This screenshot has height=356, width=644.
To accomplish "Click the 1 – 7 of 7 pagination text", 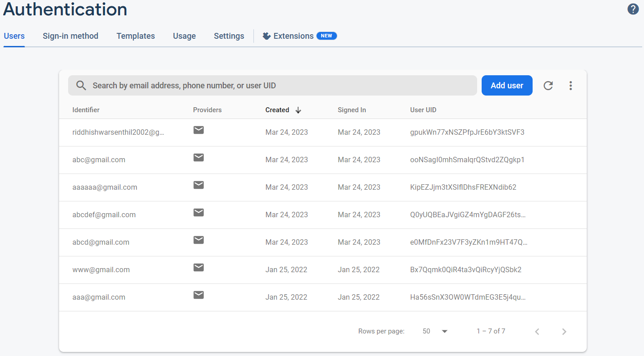I will pos(491,331).
